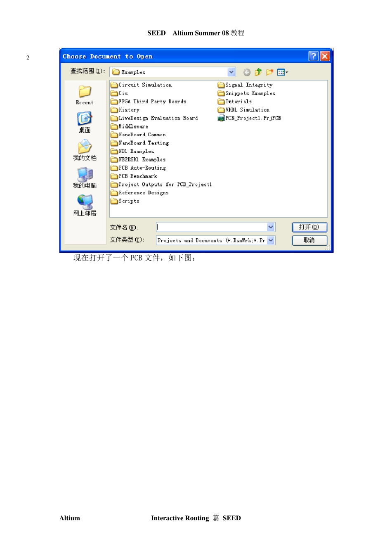Click the dialog help question-mark button

(x=313, y=56)
